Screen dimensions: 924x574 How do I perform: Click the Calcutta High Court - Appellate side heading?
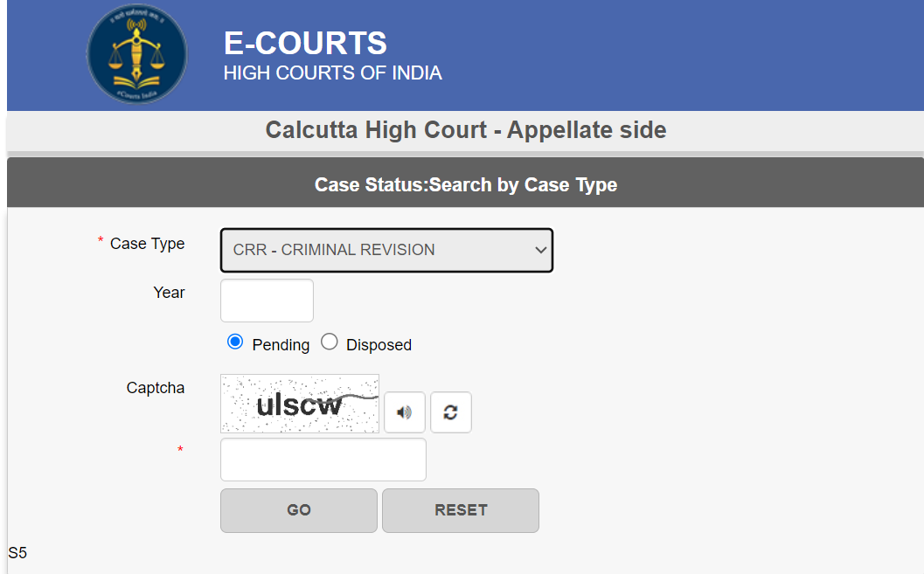coord(466,129)
